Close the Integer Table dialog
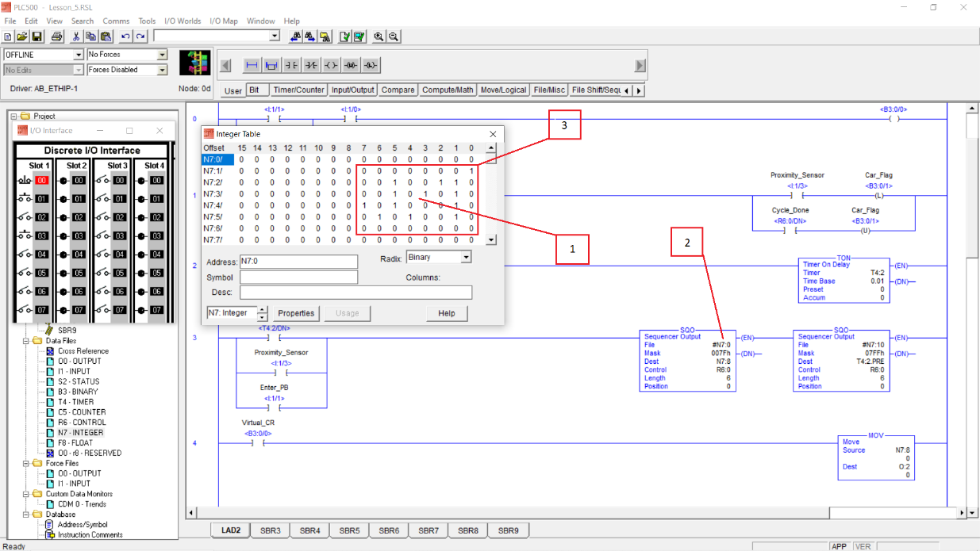980x551 pixels. [493, 134]
